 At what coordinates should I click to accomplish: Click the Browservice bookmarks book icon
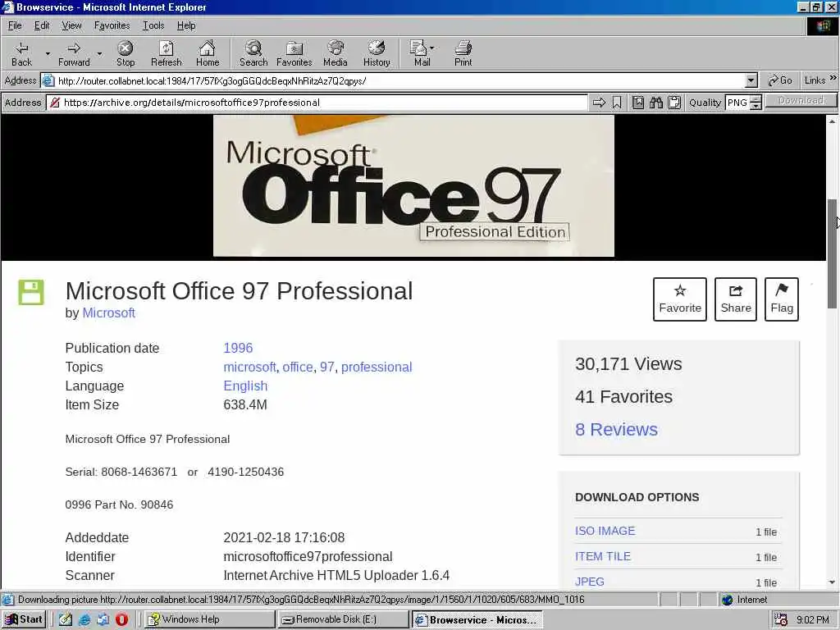click(638, 103)
